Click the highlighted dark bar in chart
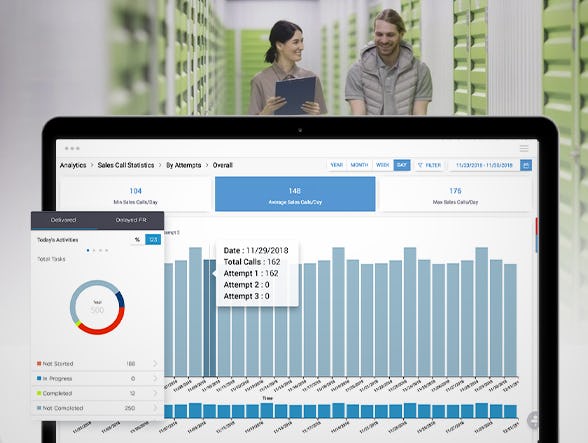The height and width of the screenshot is (443, 588). pyautogui.click(x=210, y=318)
